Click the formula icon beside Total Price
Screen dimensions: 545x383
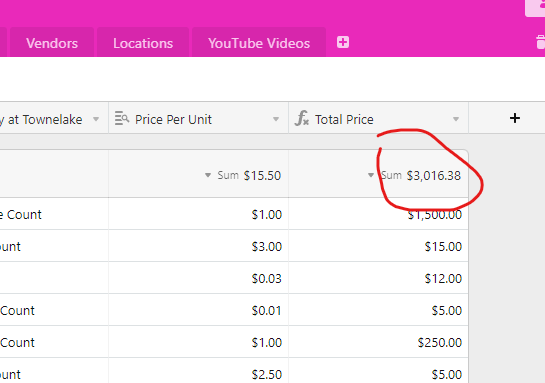tap(302, 118)
